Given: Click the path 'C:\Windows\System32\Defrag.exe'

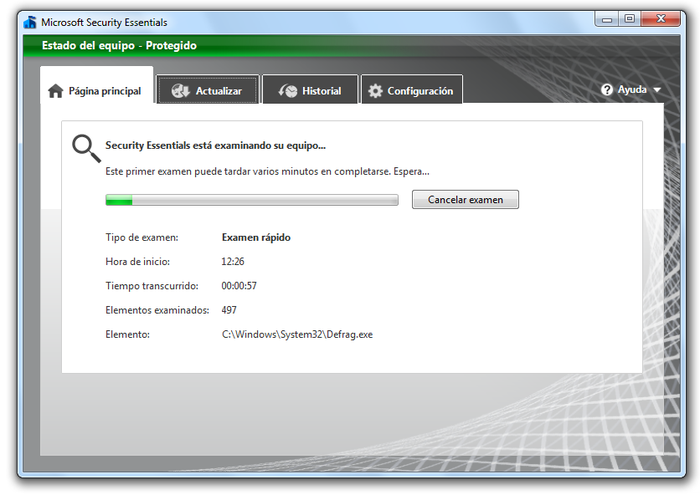Looking at the screenshot, I should pos(297,334).
